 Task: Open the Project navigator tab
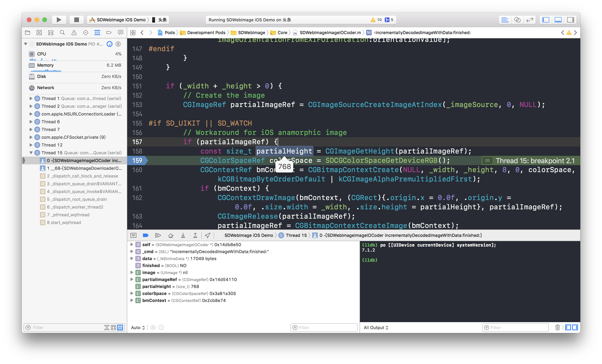coord(28,33)
